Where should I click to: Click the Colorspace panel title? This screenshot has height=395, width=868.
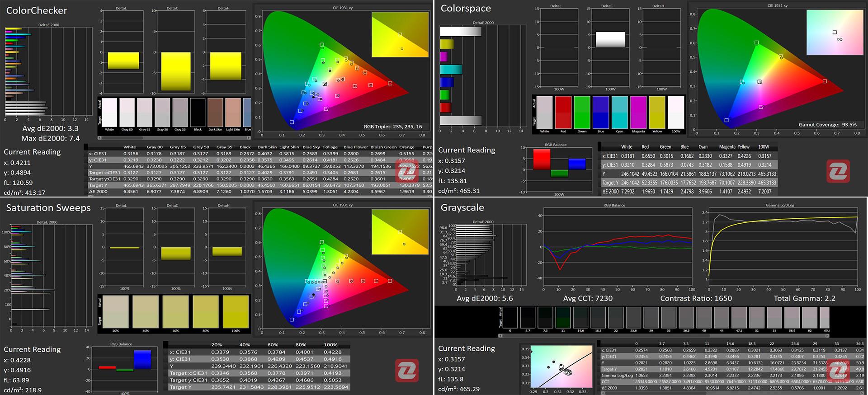click(x=465, y=9)
